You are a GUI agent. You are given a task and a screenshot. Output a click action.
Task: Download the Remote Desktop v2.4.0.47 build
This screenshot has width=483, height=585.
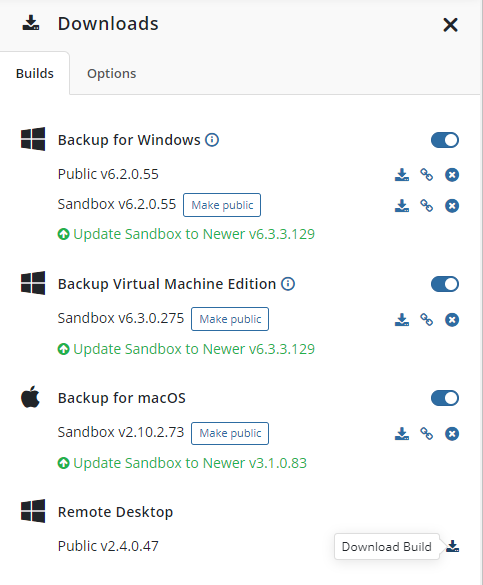453,546
